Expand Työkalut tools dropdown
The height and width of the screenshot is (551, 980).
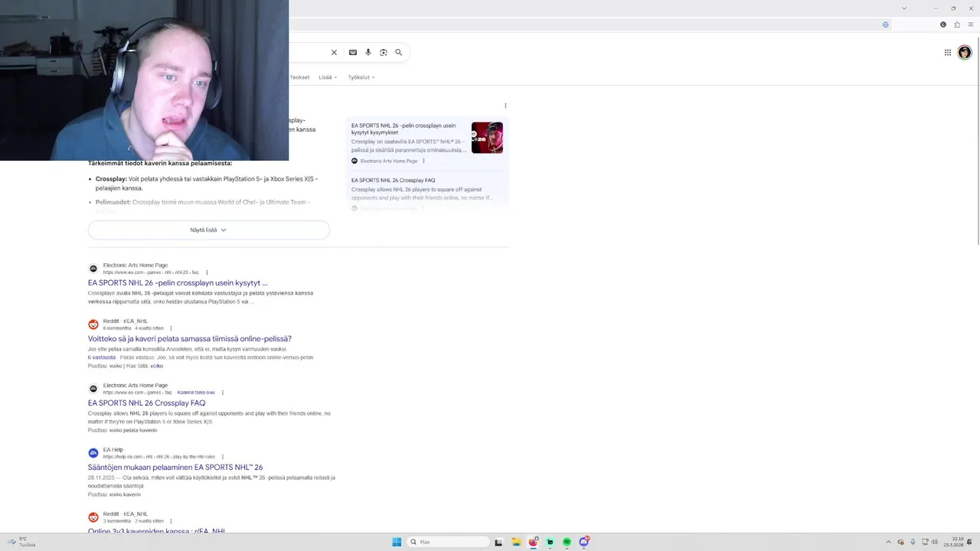[361, 77]
